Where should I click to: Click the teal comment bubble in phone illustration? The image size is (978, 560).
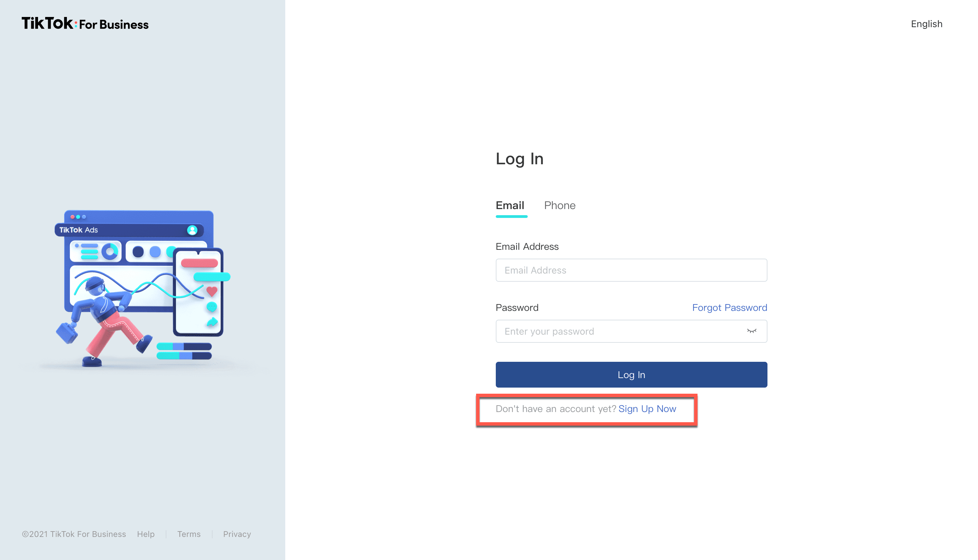(212, 307)
